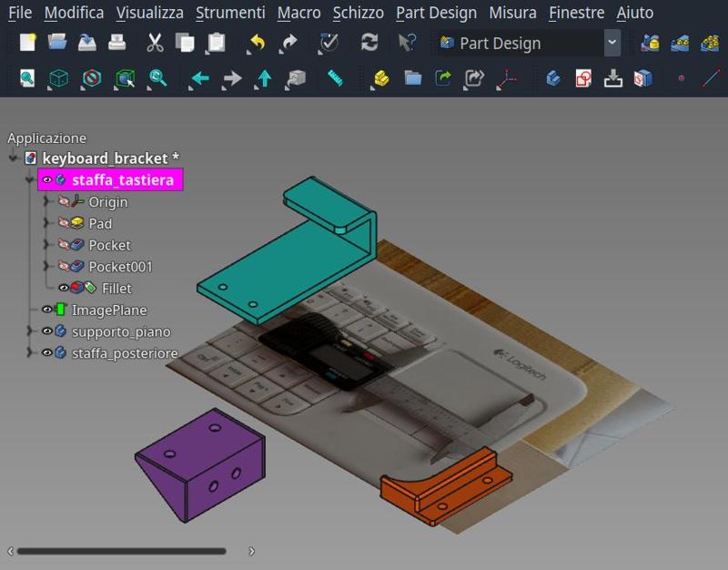Select Pocket001 in the model tree

click(120, 267)
